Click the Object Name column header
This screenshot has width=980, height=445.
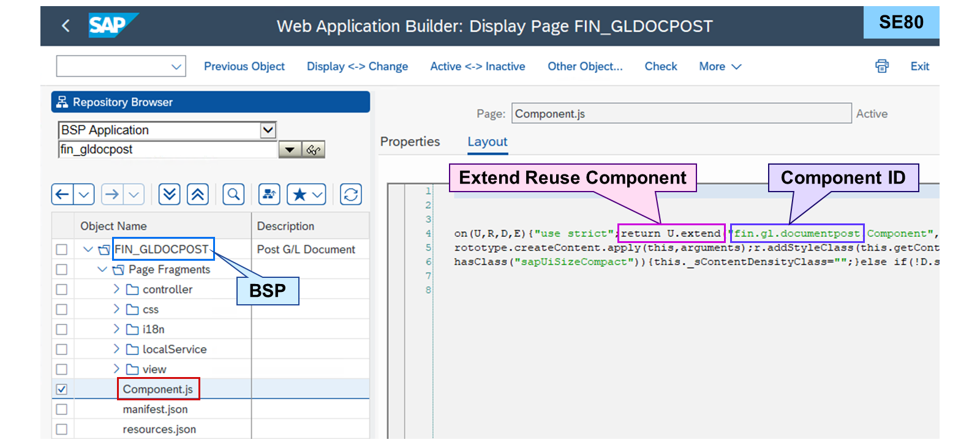[113, 226]
